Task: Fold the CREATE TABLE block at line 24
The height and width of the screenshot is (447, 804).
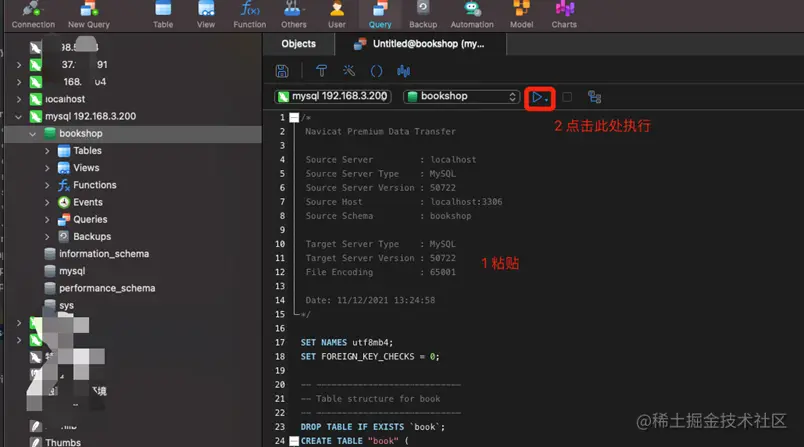Action: click(294, 441)
